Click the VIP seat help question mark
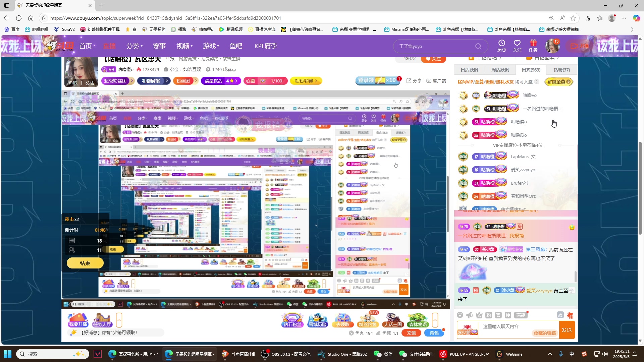The image size is (644, 362). [537, 82]
